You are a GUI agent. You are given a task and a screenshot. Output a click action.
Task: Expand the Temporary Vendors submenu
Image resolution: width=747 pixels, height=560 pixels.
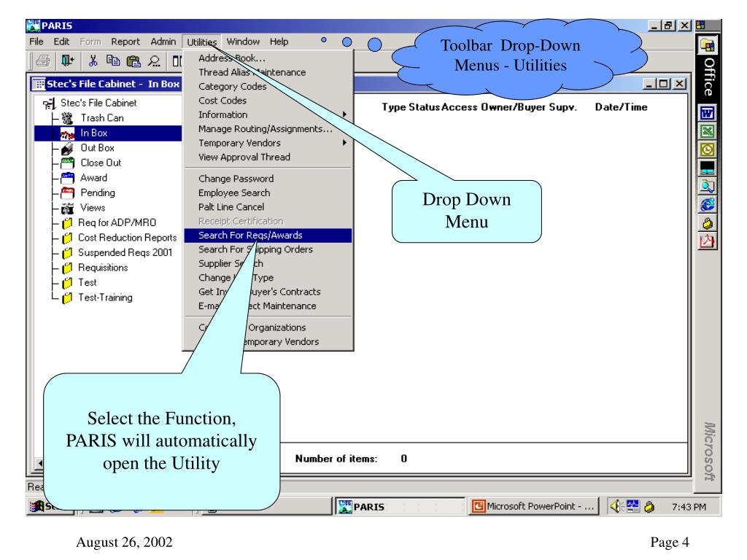tap(268, 143)
